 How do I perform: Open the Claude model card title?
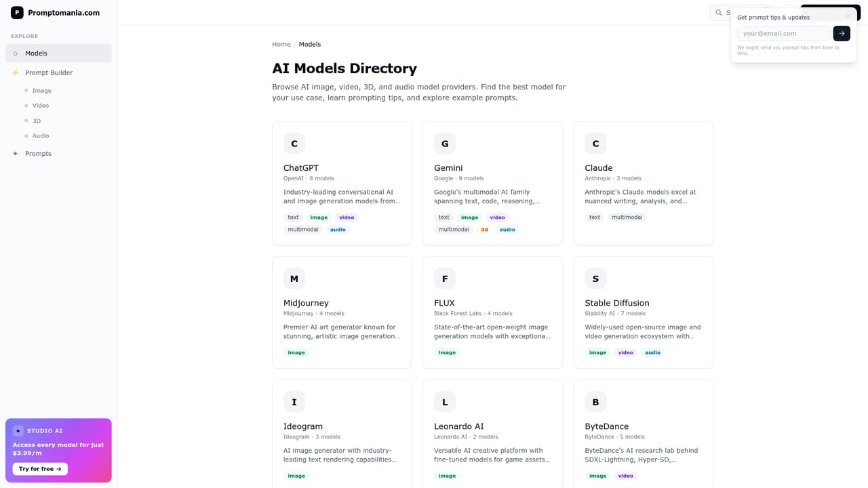tap(599, 168)
